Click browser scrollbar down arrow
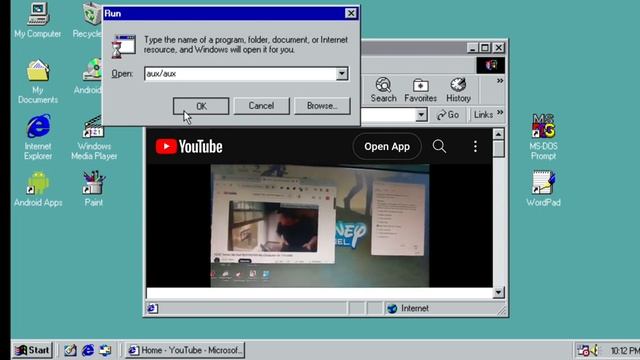The image size is (640, 360). (x=498, y=292)
